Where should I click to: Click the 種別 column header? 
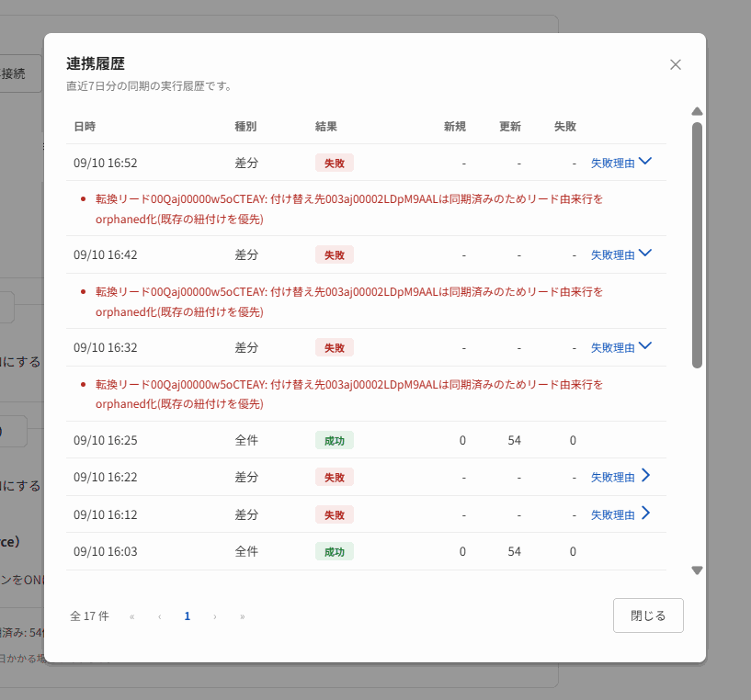[x=245, y=127]
